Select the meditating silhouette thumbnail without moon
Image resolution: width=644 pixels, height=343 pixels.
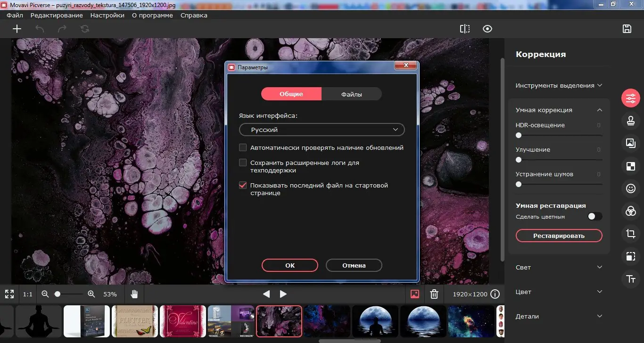coord(39,321)
